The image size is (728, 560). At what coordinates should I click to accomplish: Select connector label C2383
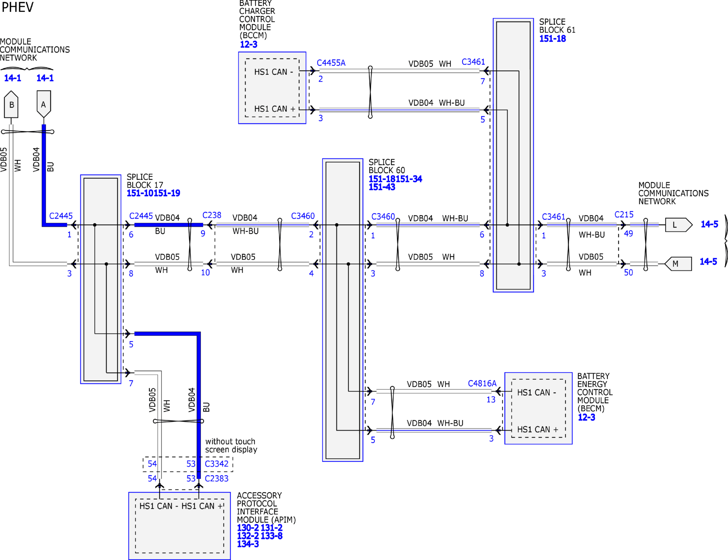[217, 478]
